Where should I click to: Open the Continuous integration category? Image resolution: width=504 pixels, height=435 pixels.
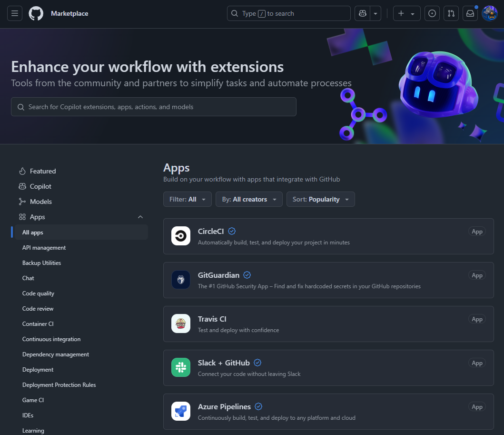(x=51, y=339)
